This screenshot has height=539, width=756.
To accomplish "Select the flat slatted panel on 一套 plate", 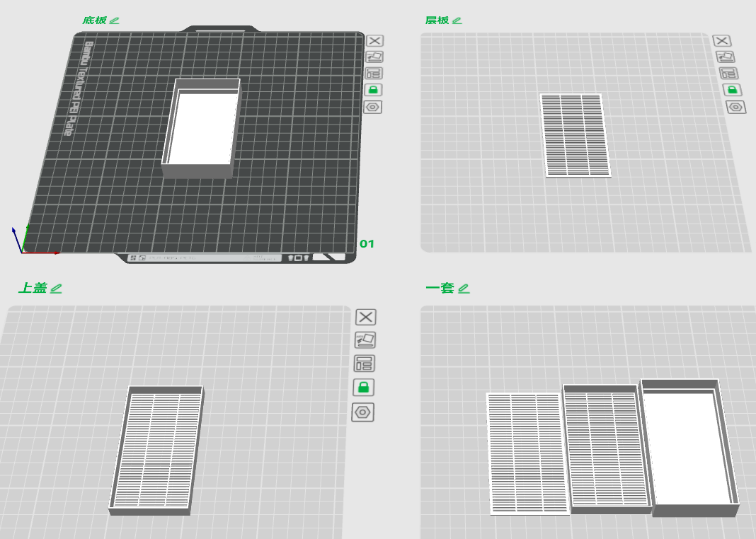I will coord(527,453).
